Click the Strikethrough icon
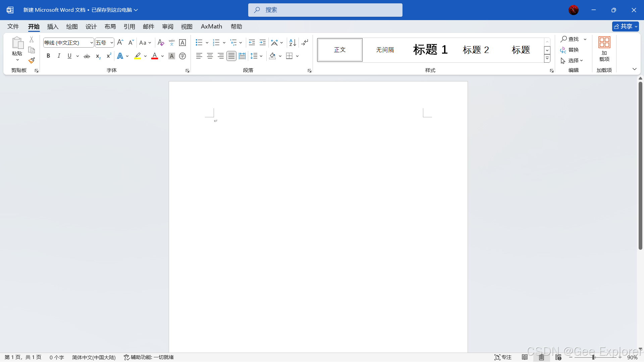Screen dimensions: 644x362 click(x=87, y=56)
